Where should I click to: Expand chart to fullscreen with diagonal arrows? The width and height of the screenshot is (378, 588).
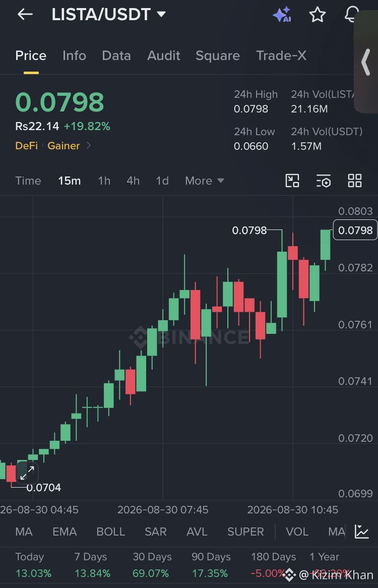pyautogui.click(x=27, y=473)
